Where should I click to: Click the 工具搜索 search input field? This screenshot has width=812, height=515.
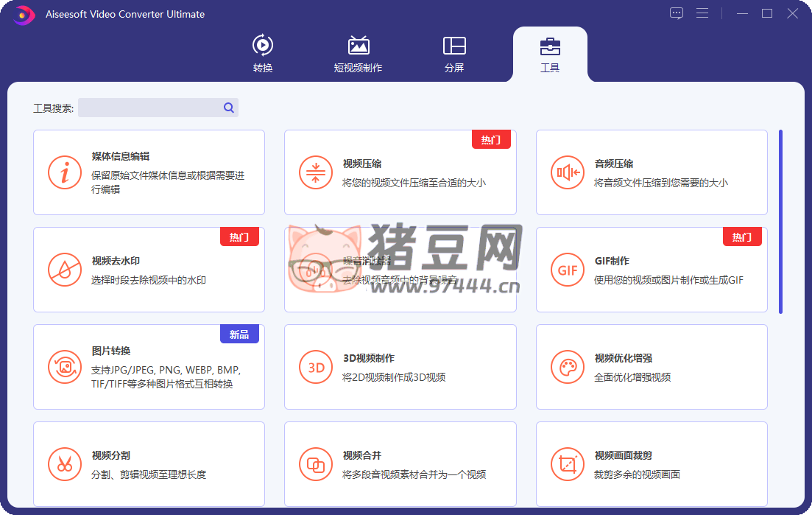pyautogui.click(x=149, y=108)
